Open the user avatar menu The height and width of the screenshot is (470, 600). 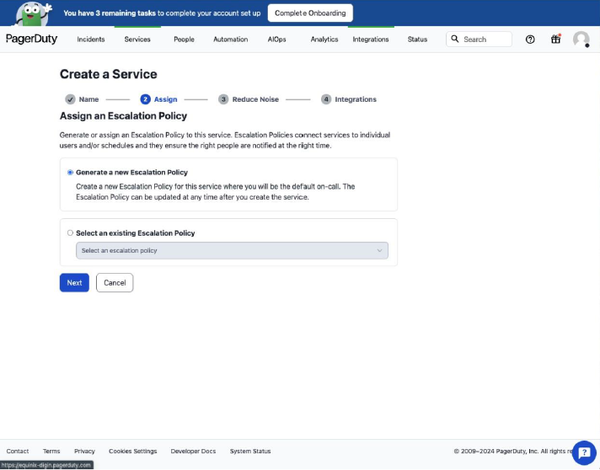coord(581,40)
